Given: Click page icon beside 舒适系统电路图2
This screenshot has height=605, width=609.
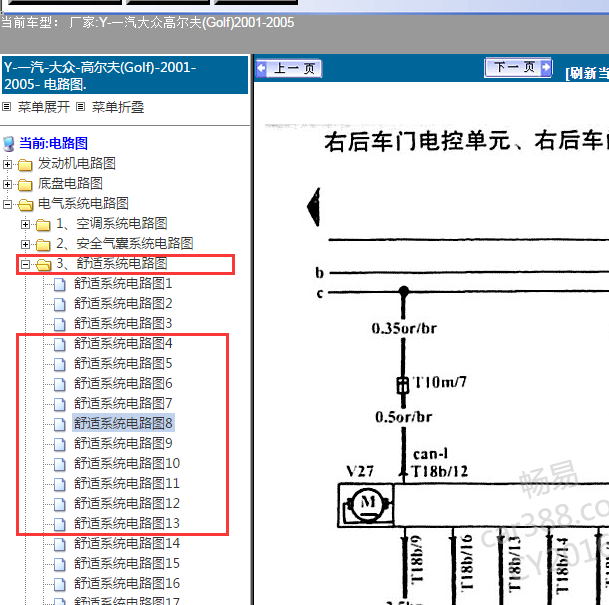Looking at the screenshot, I should click(x=59, y=304).
